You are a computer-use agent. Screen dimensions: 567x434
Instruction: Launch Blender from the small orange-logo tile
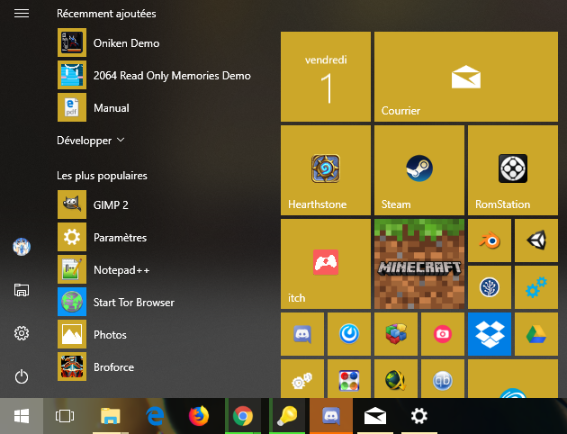tap(489, 240)
